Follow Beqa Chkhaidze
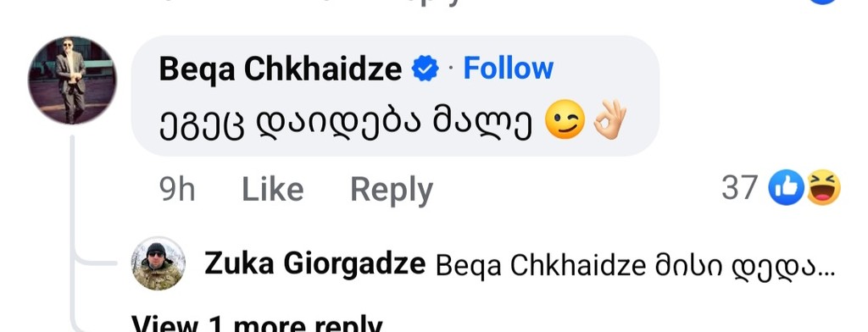Screen dimensions: 868x332 point(509,69)
